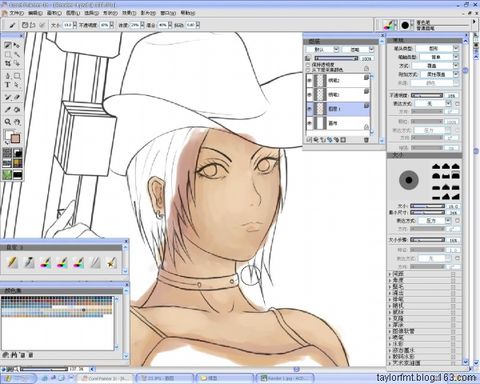Click the layer opacity slider in Layers panel
The height and width of the screenshot is (384, 480).
[x=336, y=59]
